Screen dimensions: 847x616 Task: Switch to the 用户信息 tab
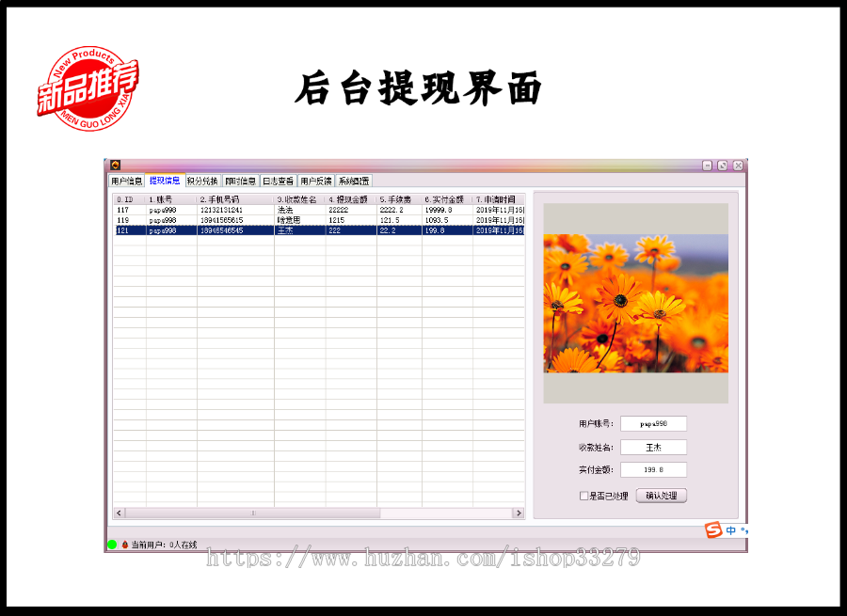point(125,181)
